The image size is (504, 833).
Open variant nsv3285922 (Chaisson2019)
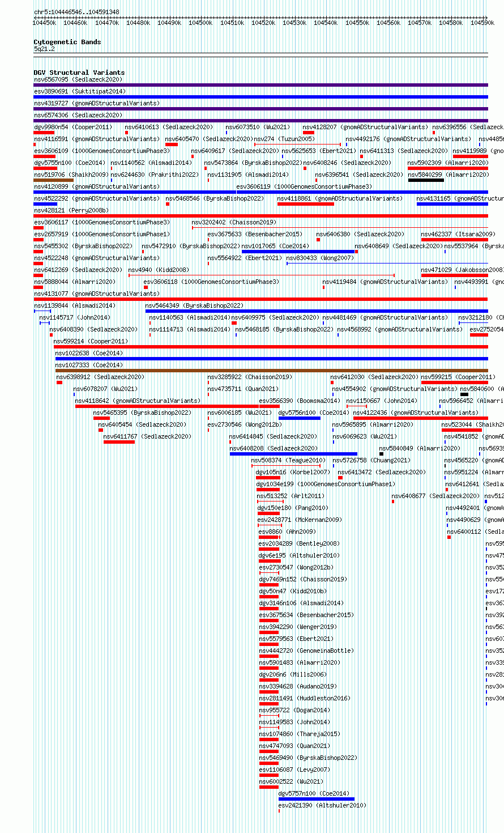pos(250,377)
